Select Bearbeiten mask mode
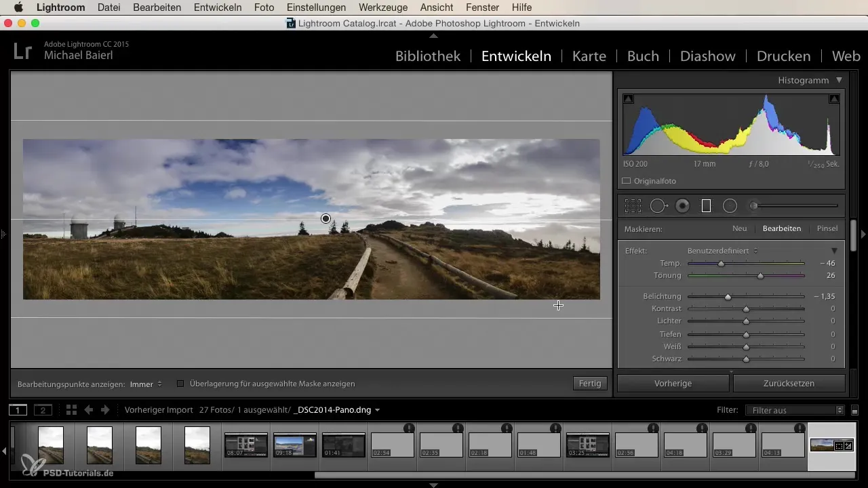 click(782, 228)
